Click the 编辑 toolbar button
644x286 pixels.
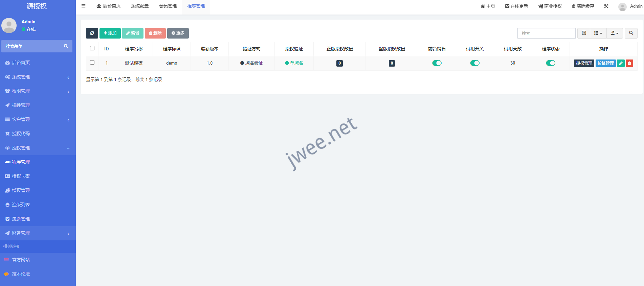[133, 33]
